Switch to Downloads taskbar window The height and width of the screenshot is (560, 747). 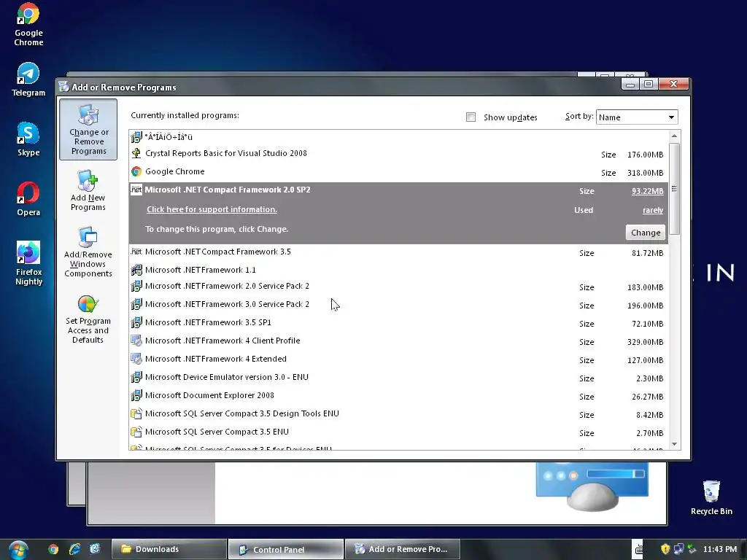(169, 549)
